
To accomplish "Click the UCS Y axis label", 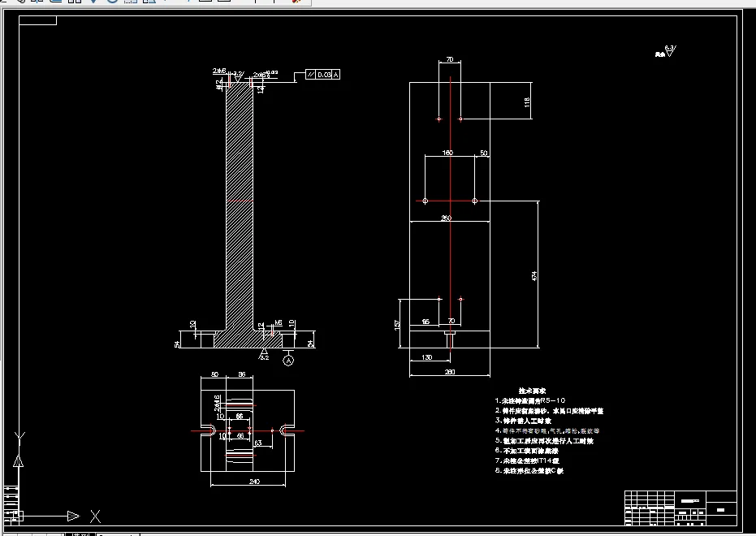I will pyautogui.click(x=19, y=438).
